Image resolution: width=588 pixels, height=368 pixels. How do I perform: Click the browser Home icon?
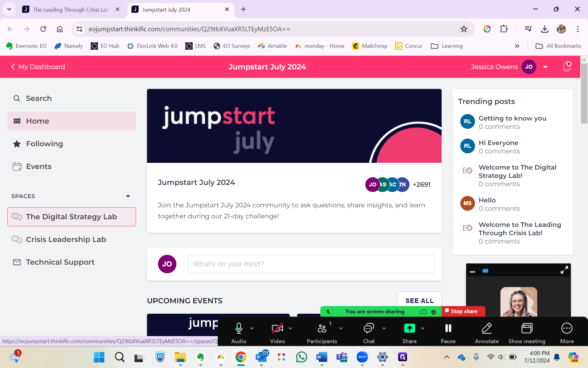click(x=60, y=29)
